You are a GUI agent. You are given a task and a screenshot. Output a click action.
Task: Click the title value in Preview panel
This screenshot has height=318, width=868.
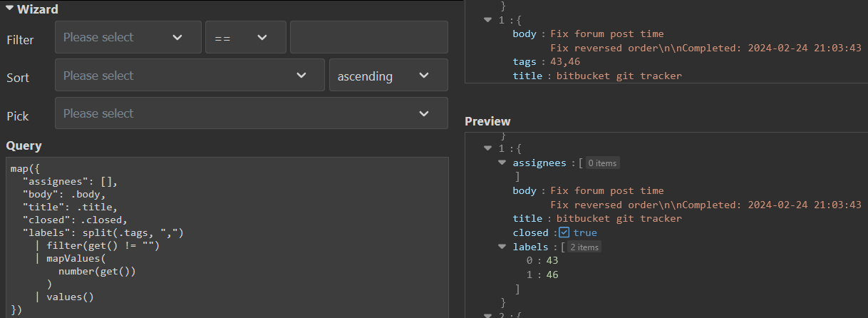(x=619, y=218)
